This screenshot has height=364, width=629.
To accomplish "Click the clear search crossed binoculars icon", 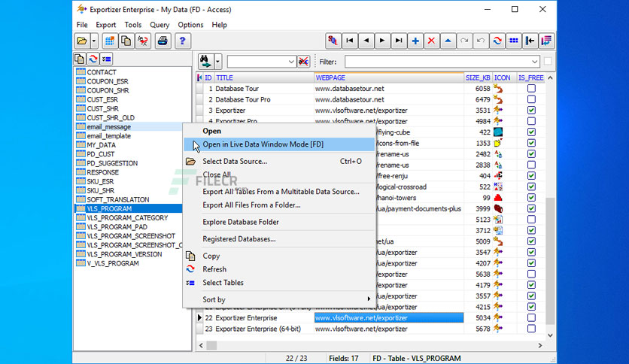I will tap(304, 62).
